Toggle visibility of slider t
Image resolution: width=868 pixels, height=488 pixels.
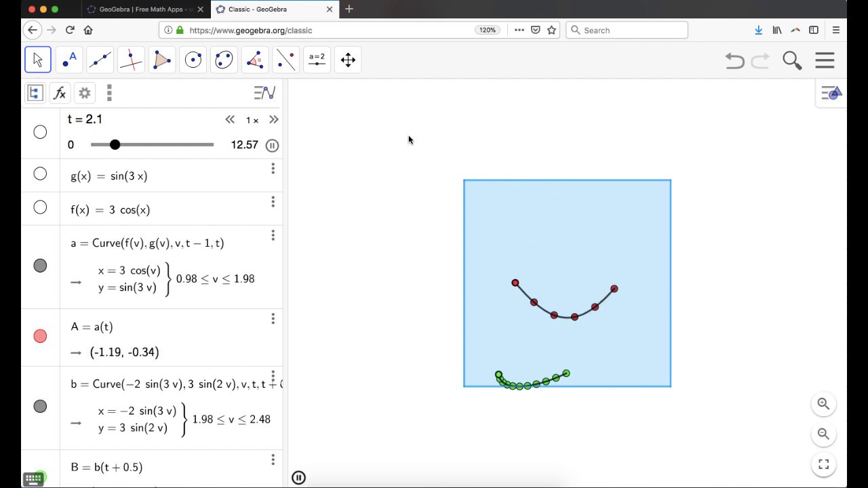40,132
